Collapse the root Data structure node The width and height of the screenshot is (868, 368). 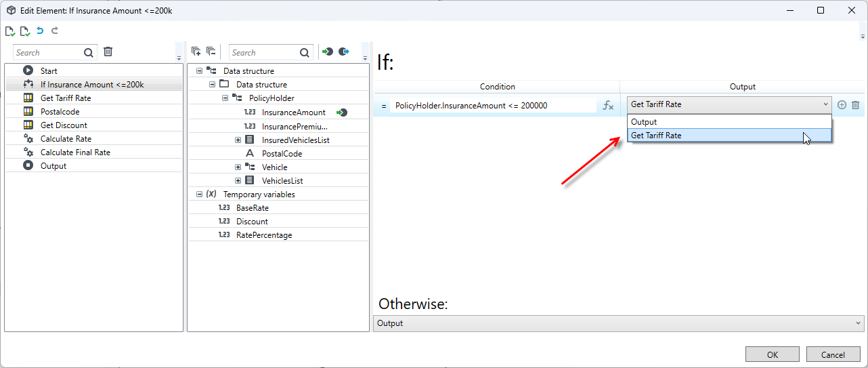coord(199,70)
